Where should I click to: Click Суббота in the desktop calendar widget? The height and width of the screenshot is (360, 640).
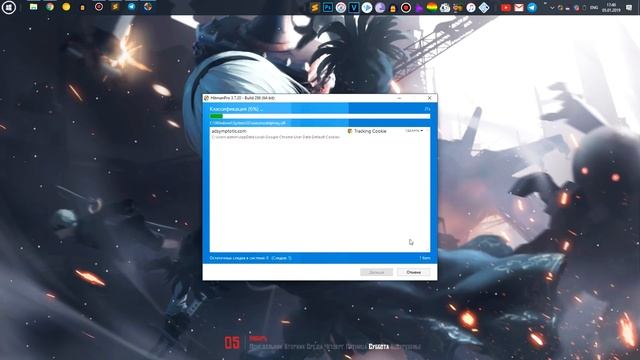pyautogui.click(x=378, y=347)
